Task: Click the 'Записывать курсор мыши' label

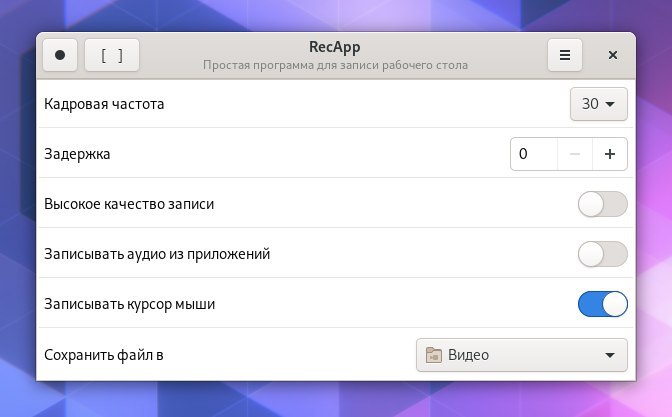Action: point(129,304)
